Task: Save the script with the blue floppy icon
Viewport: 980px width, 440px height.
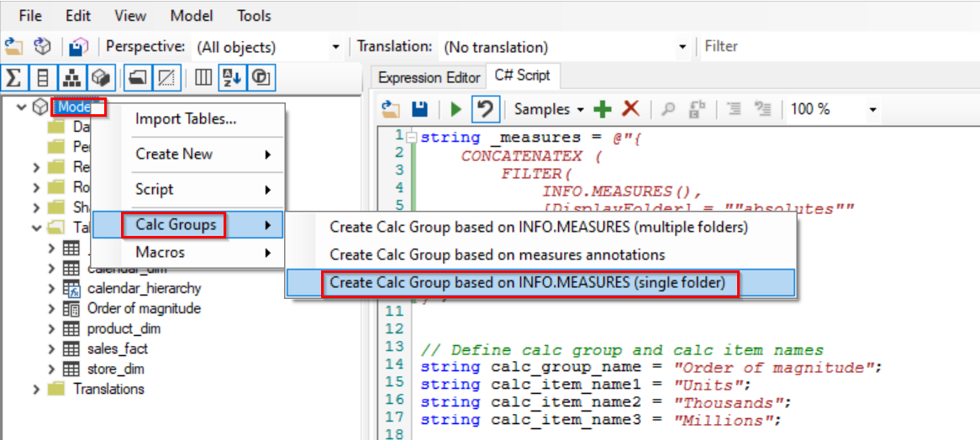Action: [x=420, y=109]
